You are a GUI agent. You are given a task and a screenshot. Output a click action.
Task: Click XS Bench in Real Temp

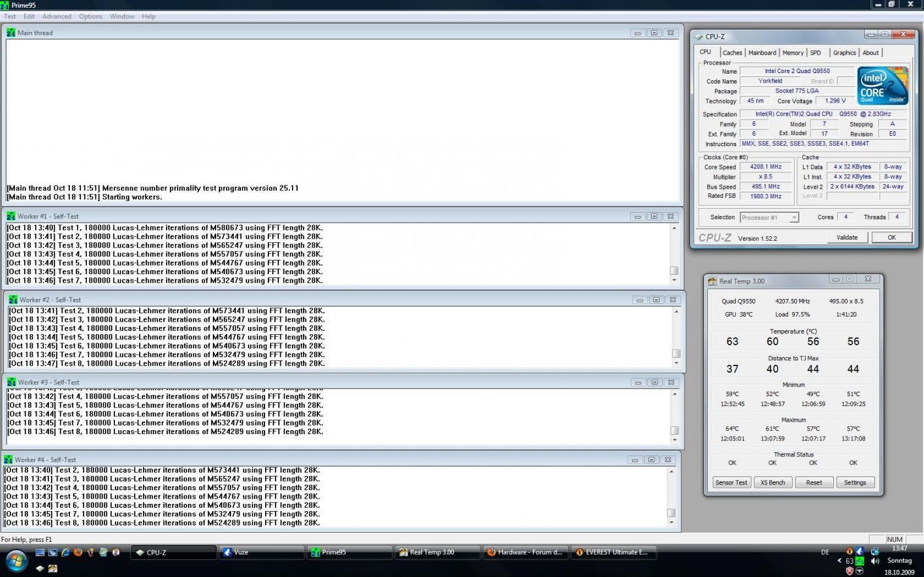pos(773,482)
